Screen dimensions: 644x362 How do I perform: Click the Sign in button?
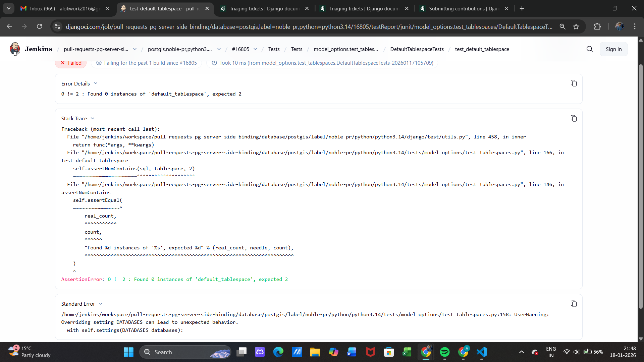(x=613, y=49)
